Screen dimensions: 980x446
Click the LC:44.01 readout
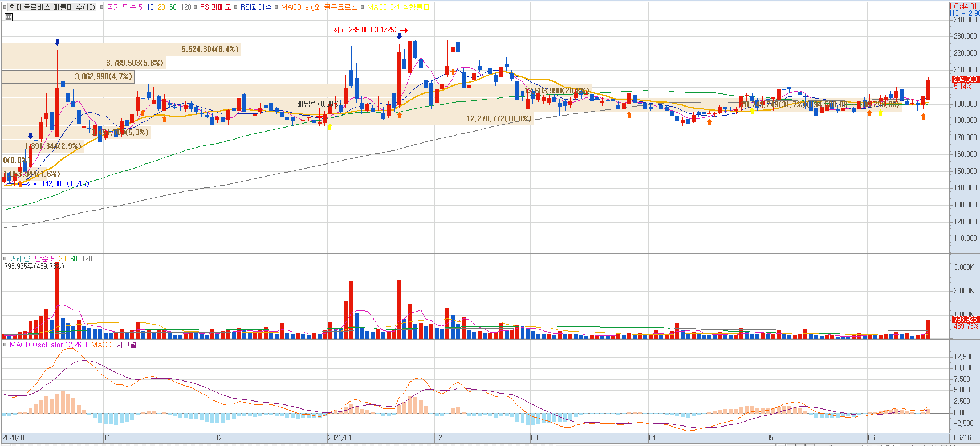[963, 6]
